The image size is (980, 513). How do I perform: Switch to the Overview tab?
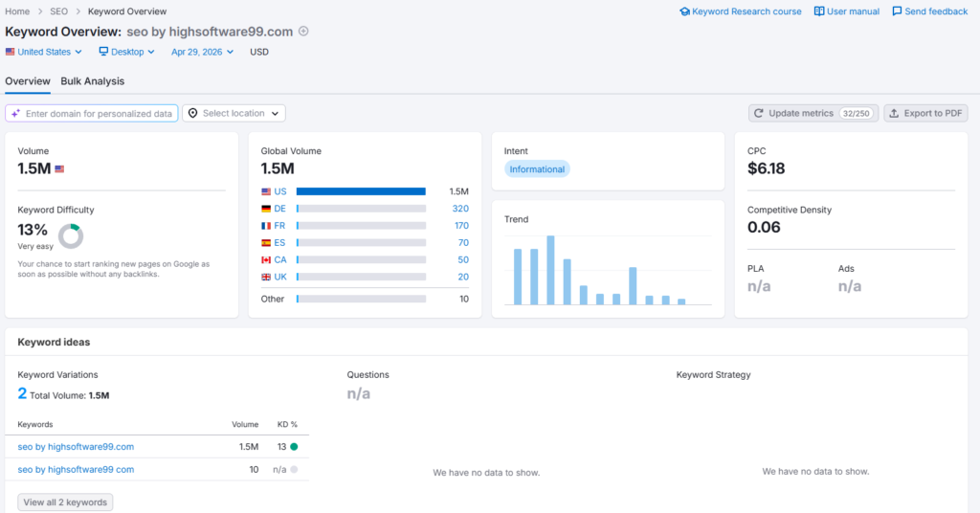click(28, 81)
